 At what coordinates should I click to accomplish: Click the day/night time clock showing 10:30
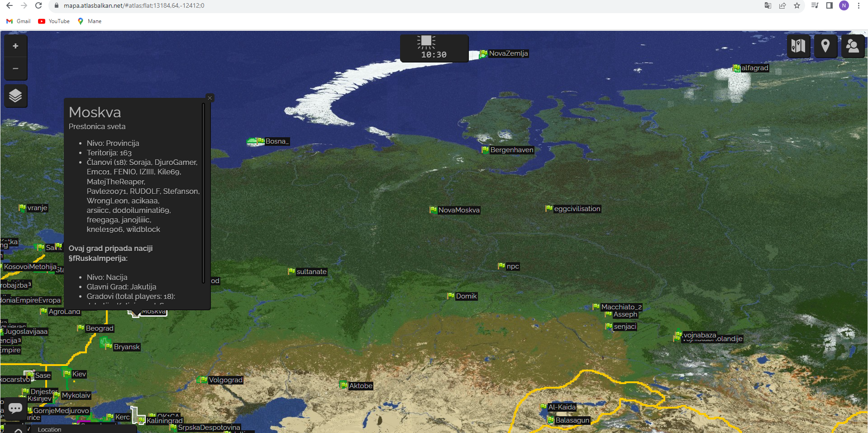tap(434, 48)
